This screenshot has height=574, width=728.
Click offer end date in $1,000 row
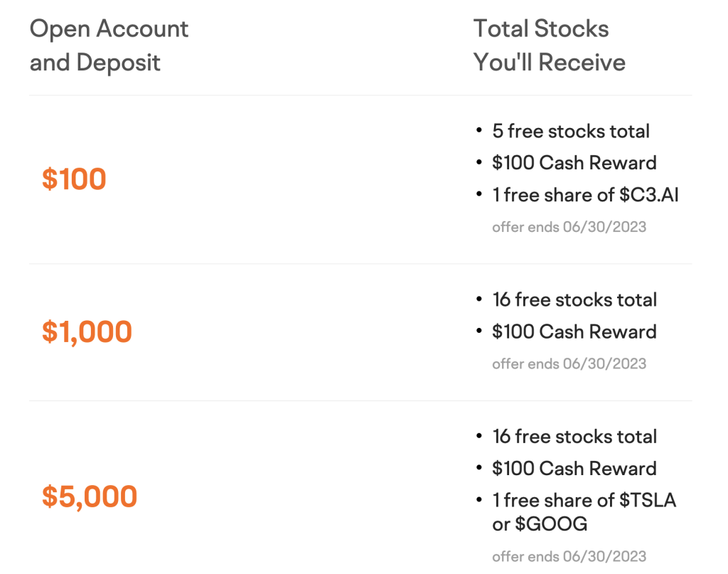(x=569, y=363)
